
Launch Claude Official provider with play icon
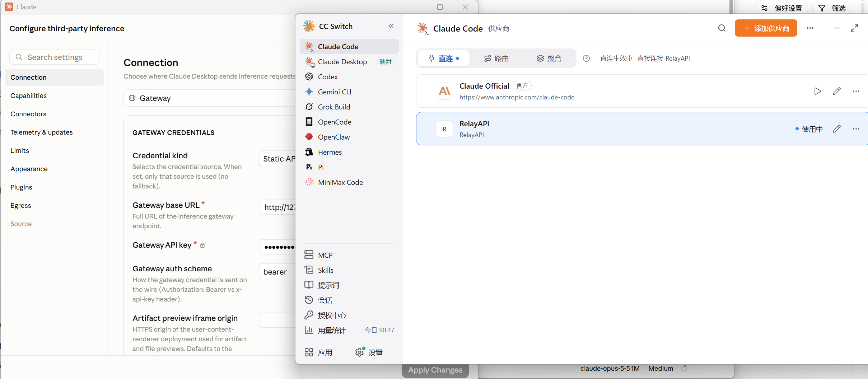pyautogui.click(x=817, y=91)
